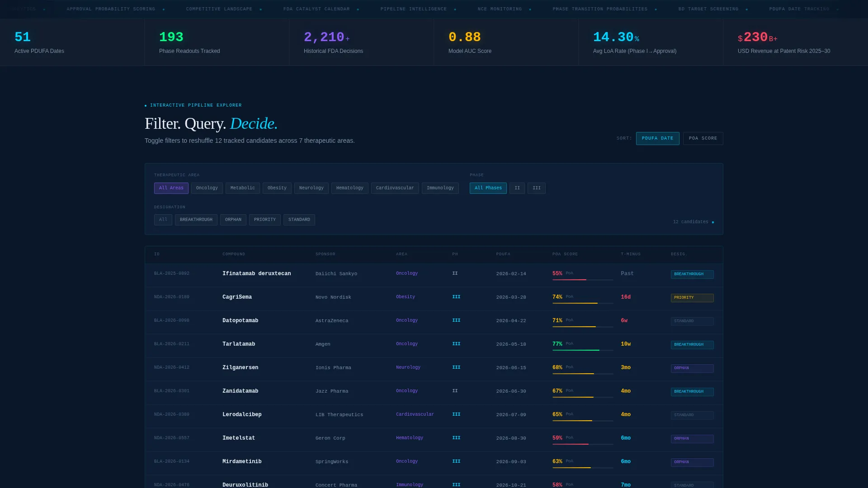Image resolution: width=868 pixels, height=488 pixels.
Task: Click the $230B+ Revenue at Patent Risk stat
Action: (795, 42)
